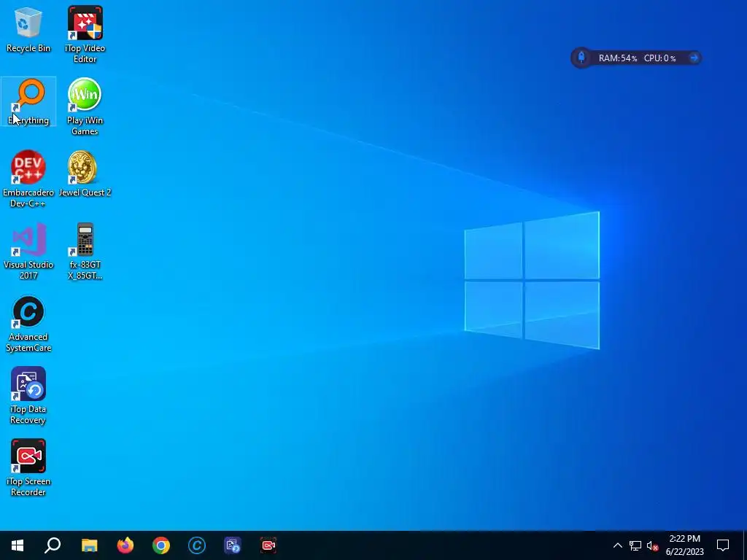
Task: Show hidden system tray icons
Action: pos(617,545)
